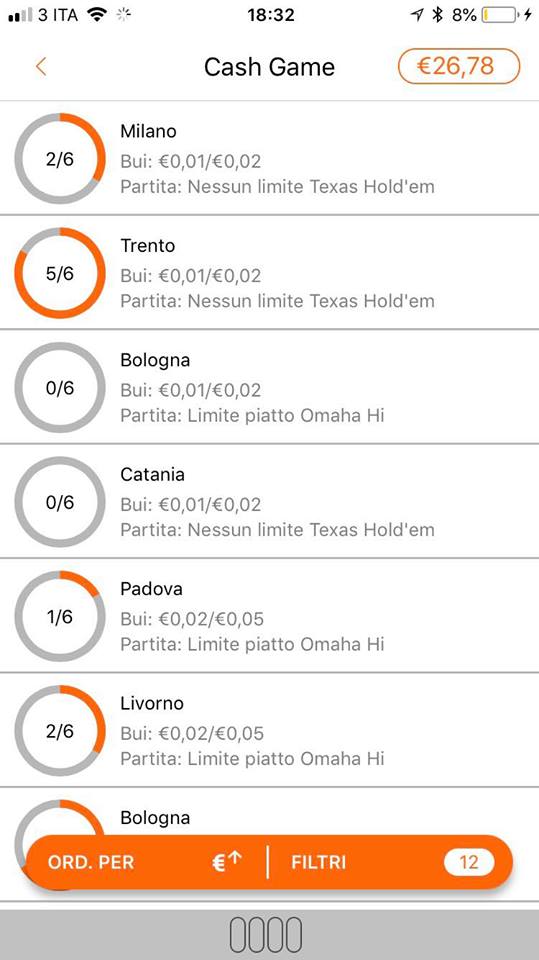Tap the bottom multi-table slots indicator

click(x=266, y=935)
